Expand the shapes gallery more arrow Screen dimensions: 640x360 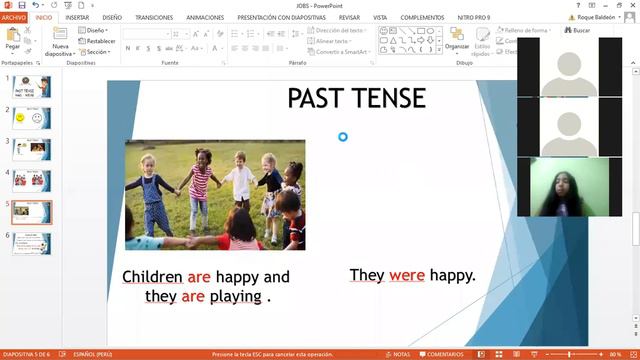(x=439, y=50)
